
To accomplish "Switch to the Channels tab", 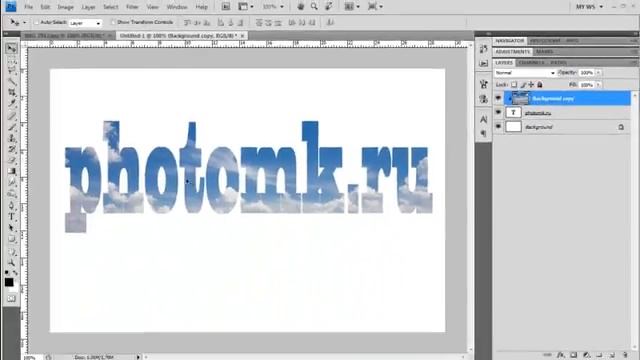I will click(531, 62).
